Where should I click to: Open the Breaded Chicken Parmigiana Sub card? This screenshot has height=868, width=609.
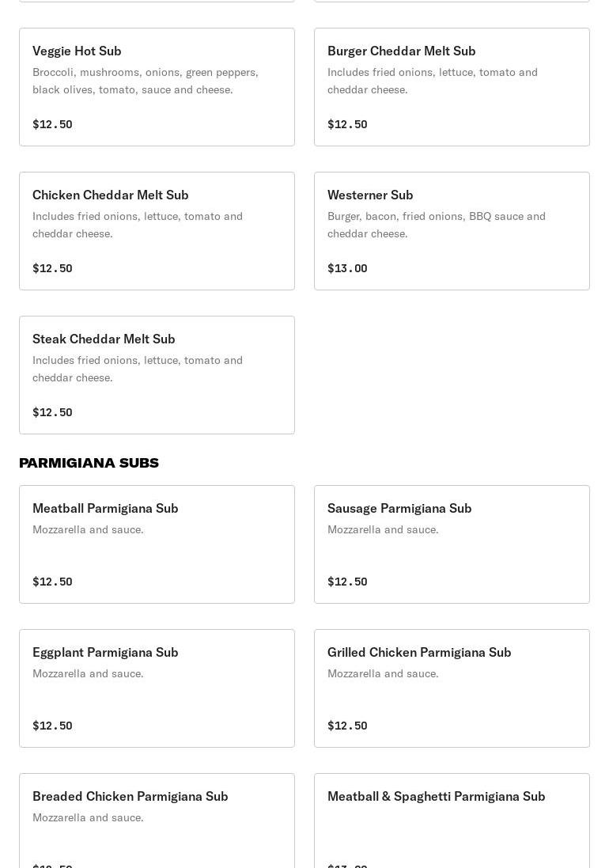click(x=157, y=823)
